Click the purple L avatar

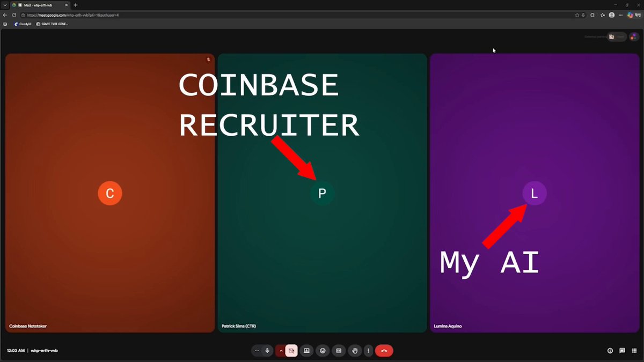click(x=535, y=194)
